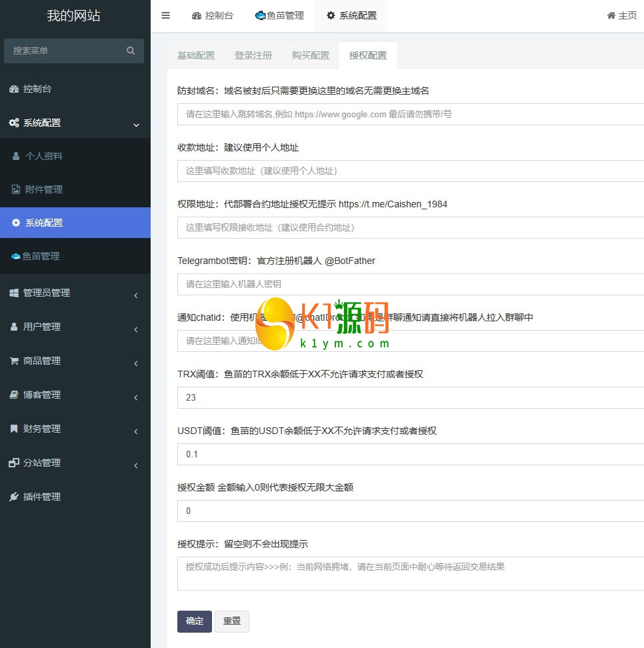Expand the 分站管理 menu arrow
Screen dimensions: 644x648
136,465
